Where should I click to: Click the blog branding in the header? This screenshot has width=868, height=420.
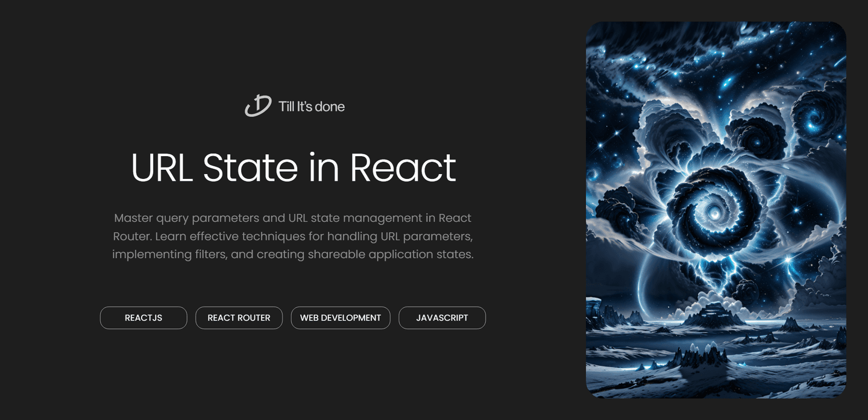click(294, 106)
